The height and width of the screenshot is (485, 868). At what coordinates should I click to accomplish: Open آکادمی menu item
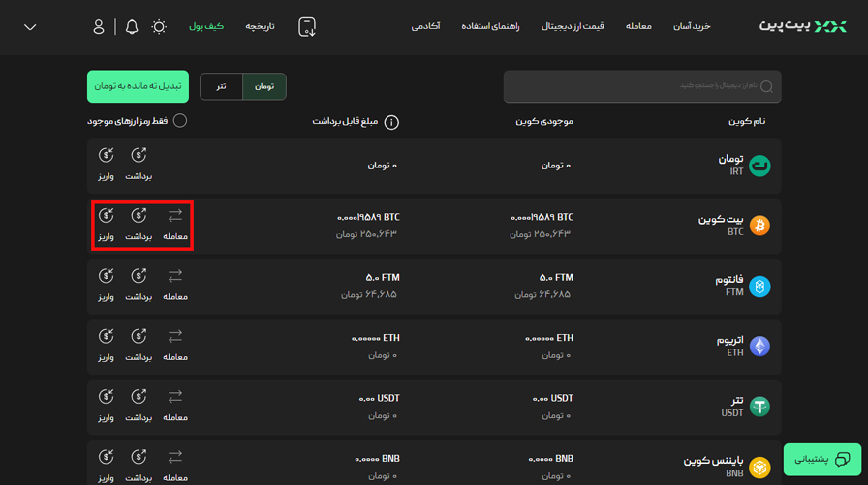(x=425, y=26)
